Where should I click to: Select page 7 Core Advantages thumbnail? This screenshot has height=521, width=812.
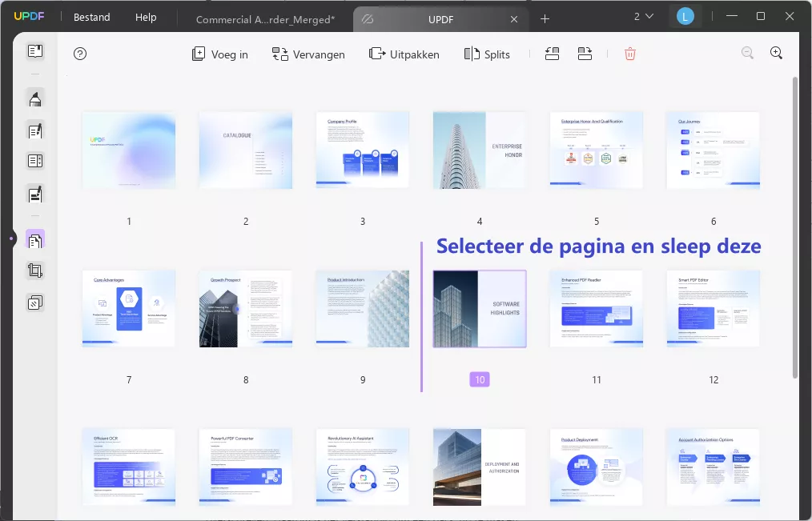pyautogui.click(x=129, y=308)
